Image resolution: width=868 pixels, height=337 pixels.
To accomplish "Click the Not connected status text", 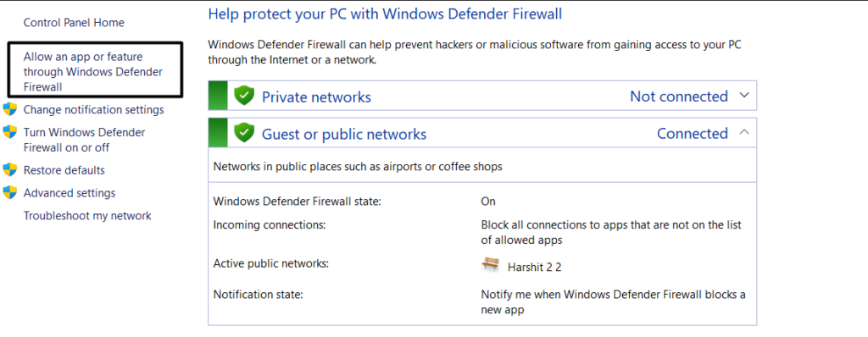I will [x=679, y=97].
